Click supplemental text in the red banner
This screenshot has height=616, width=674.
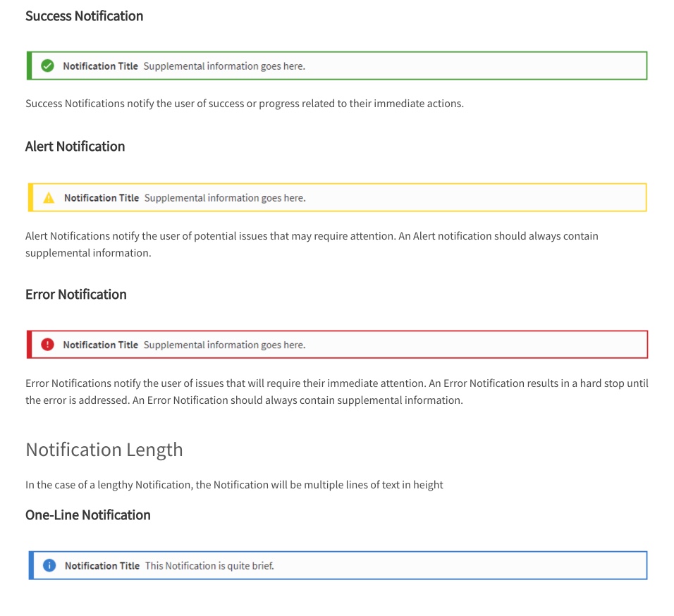point(224,345)
